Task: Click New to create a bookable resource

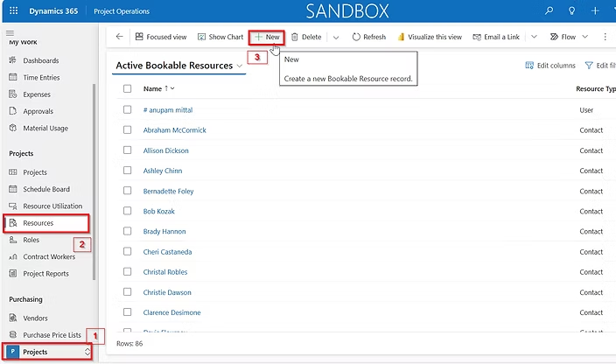Action: (267, 37)
